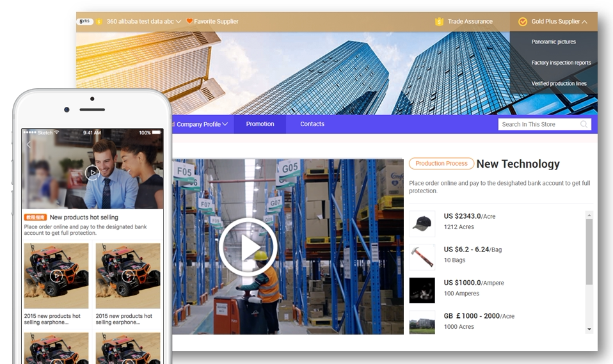Image resolution: width=613 pixels, height=364 pixels.
Task: Collapse the Gold Plus Supplier menu
Action: [584, 22]
